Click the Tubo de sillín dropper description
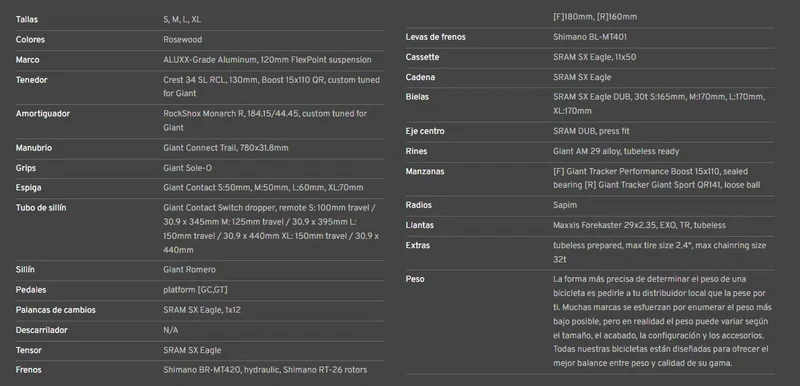This screenshot has height=386, width=800. pyautogui.click(x=271, y=229)
